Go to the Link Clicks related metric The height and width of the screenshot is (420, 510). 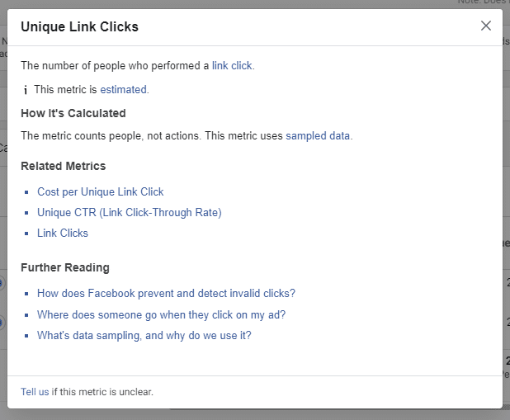click(x=63, y=233)
